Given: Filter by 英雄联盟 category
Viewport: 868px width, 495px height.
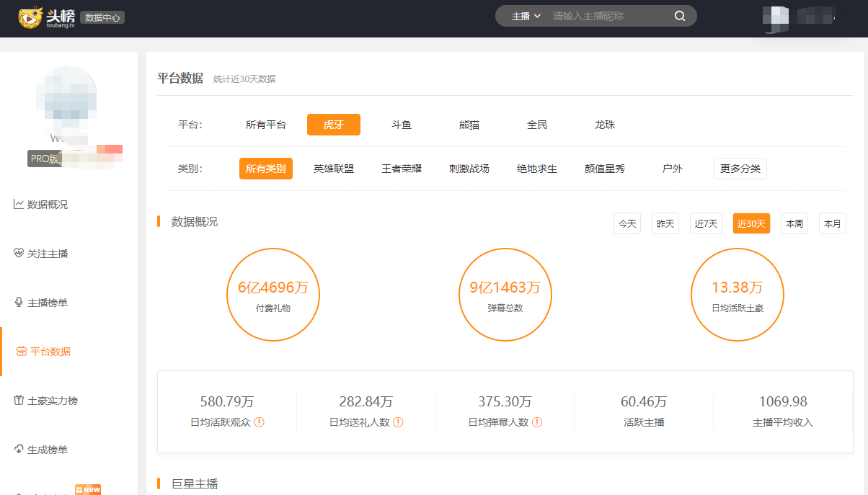Looking at the screenshot, I should (x=334, y=169).
